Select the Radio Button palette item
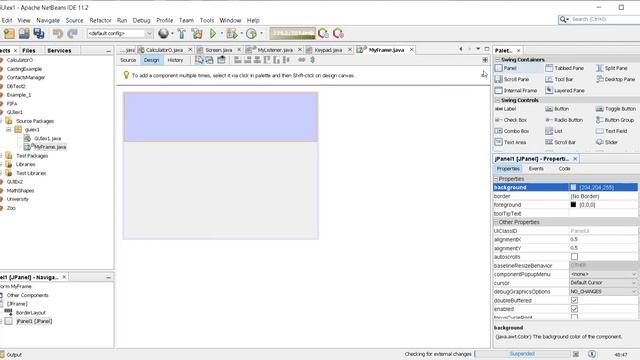The height and width of the screenshot is (360, 640). tap(564, 120)
